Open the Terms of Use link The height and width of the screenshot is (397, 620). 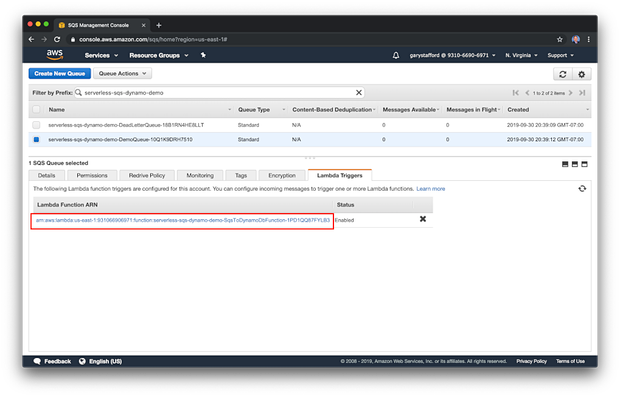pyautogui.click(x=570, y=361)
